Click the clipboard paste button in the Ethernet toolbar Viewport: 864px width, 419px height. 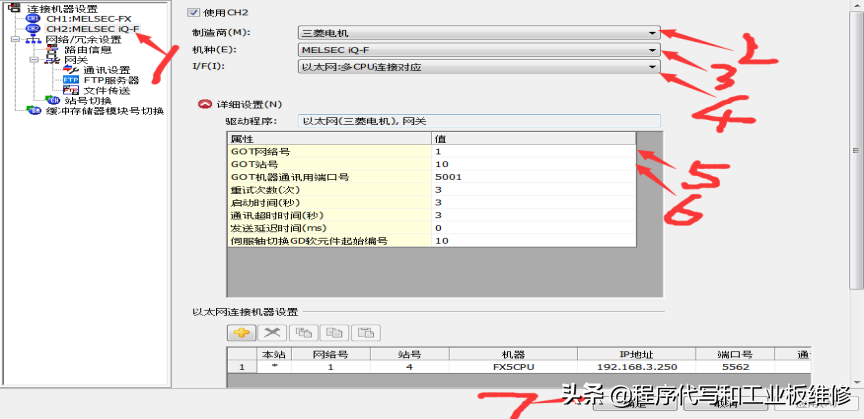tap(366, 332)
